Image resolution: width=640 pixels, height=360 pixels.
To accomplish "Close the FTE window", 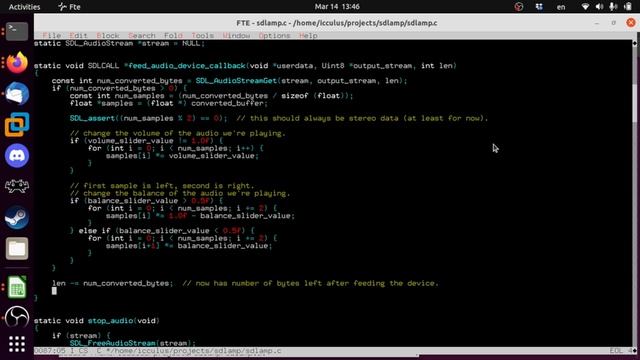I will click(631, 23).
